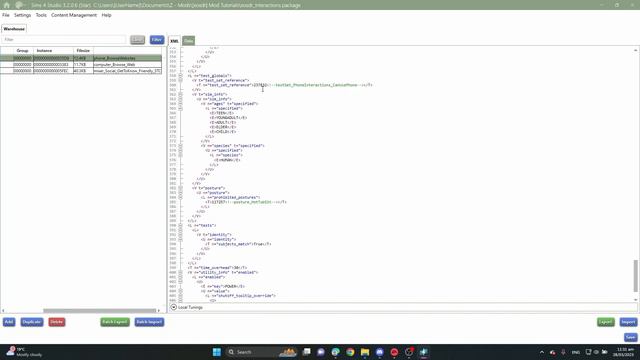Open Task View from the taskbar

click(307, 352)
